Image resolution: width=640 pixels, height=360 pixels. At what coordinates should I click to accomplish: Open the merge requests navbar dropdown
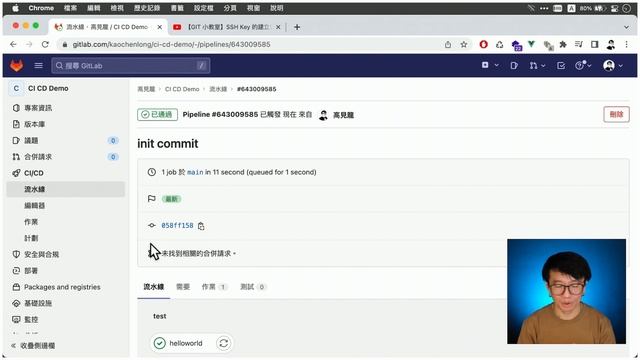point(537,65)
